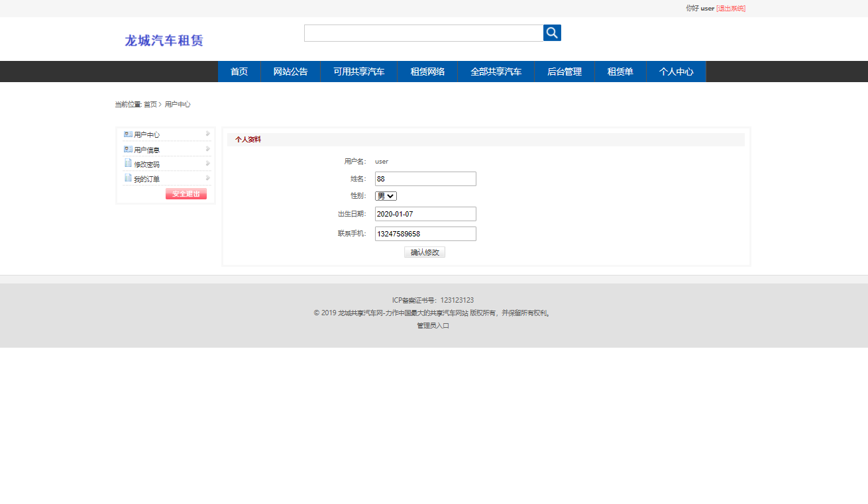The width and height of the screenshot is (868, 504).
Task: Click the arrow beside 用户信息
Action: click(208, 149)
